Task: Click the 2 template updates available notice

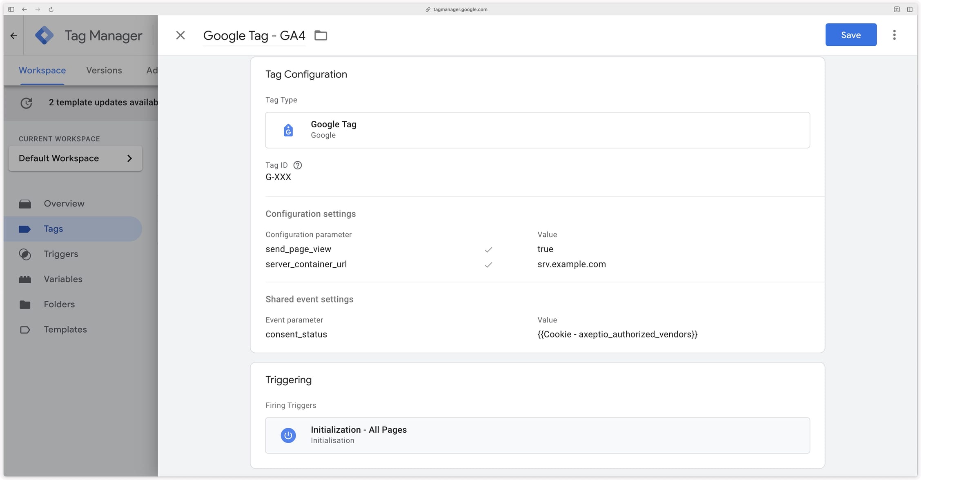Action: (103, 102)
